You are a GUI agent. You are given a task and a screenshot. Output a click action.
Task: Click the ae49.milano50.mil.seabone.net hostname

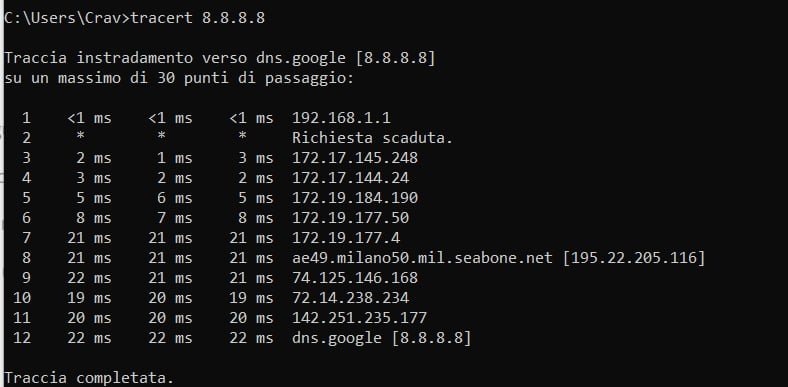pyautogui.click(x=422, y=258)
